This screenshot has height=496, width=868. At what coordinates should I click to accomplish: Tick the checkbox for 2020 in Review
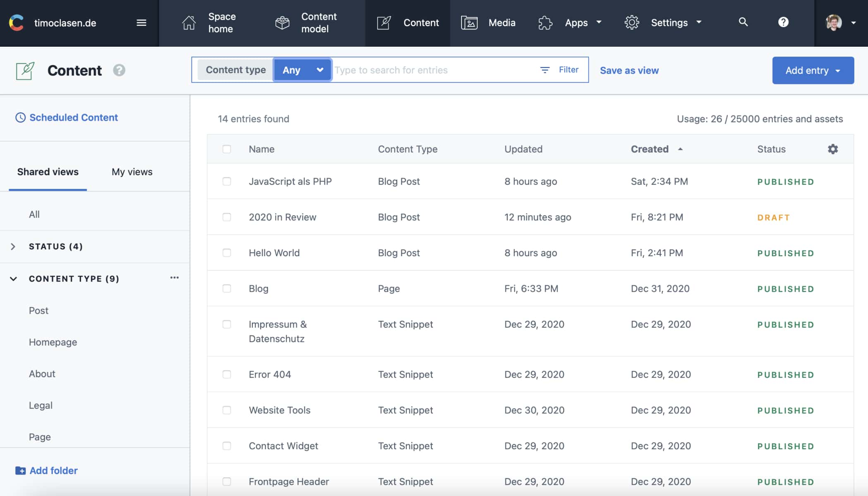pyautogui.click(x=227, y=217)
